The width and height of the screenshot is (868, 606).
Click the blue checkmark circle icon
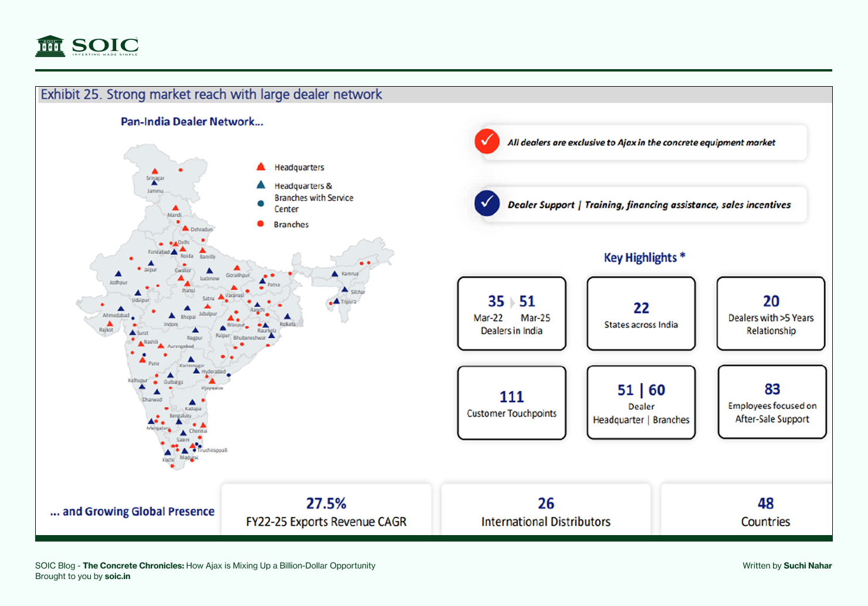(487, 203)
